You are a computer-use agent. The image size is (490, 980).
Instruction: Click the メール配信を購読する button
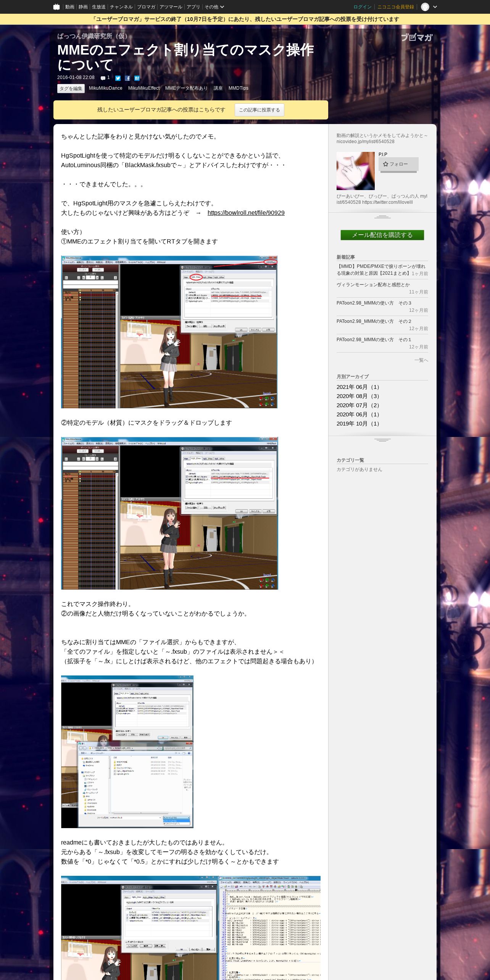(382, 235)
